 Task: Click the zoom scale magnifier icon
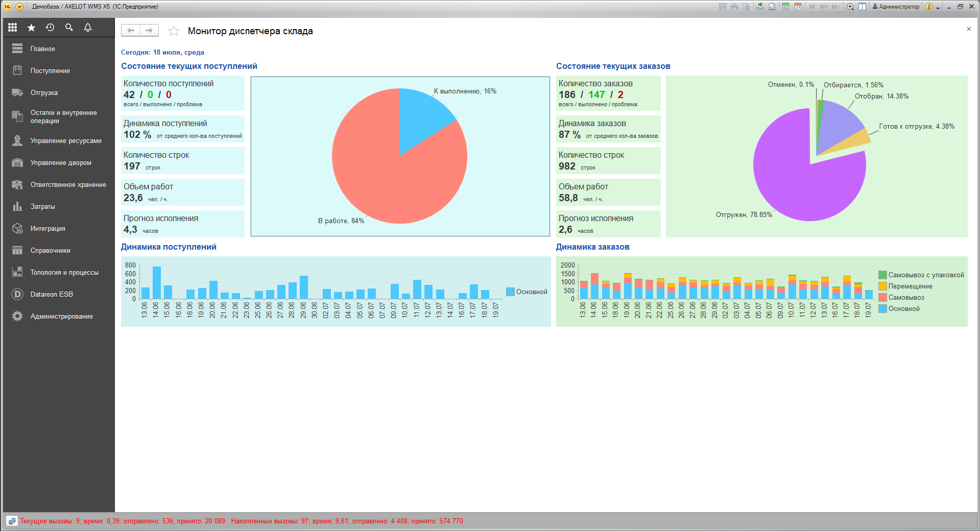tap(850, 7)
